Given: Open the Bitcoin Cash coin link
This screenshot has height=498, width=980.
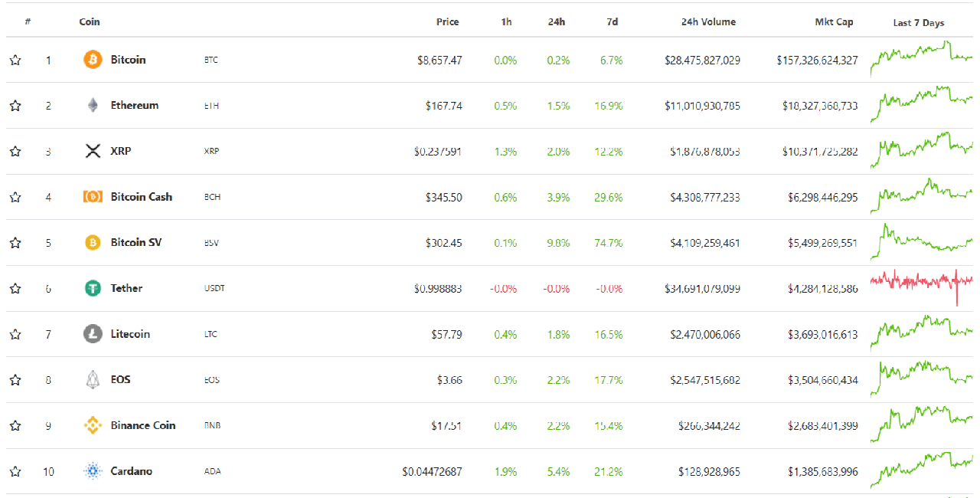Looking at the screenshot, I should tap(142, 197).
